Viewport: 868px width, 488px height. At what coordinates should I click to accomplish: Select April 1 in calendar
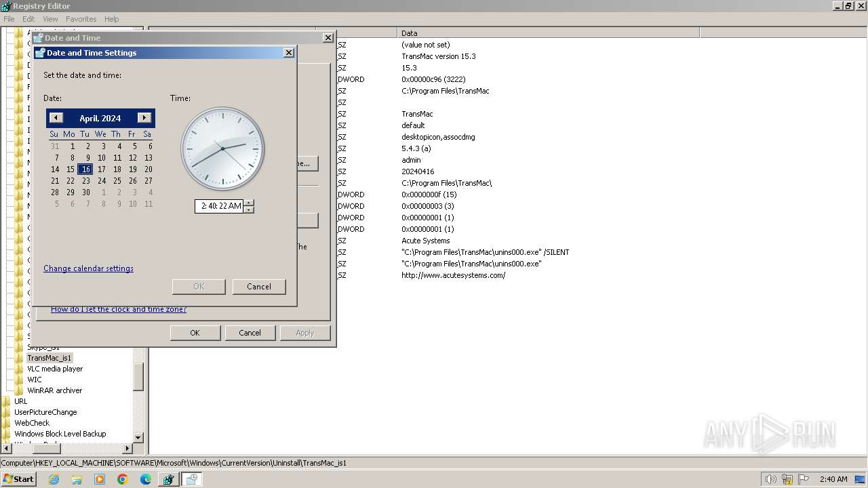tap(73, 146)
